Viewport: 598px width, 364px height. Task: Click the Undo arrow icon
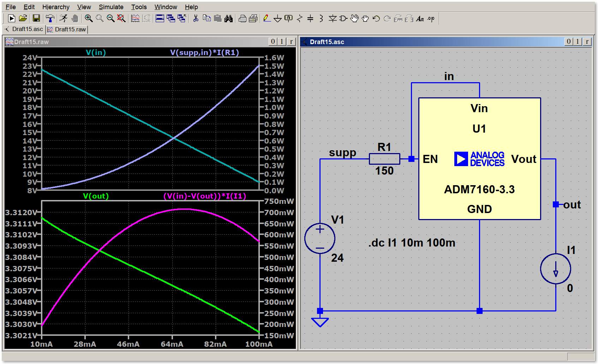(376, 19)
